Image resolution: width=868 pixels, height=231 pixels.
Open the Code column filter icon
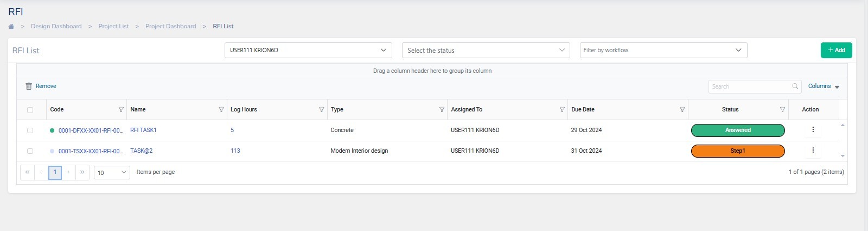point(121,110)
